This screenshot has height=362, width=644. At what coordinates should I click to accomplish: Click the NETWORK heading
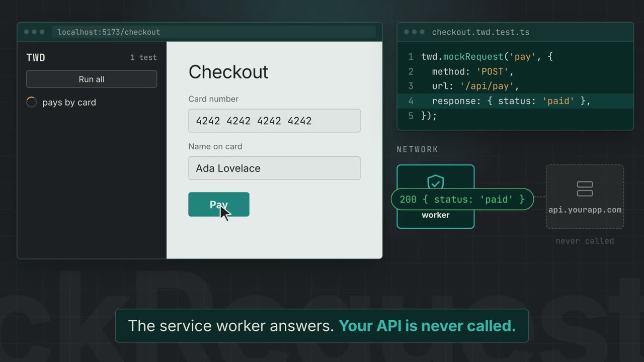[x=418, y=149]
